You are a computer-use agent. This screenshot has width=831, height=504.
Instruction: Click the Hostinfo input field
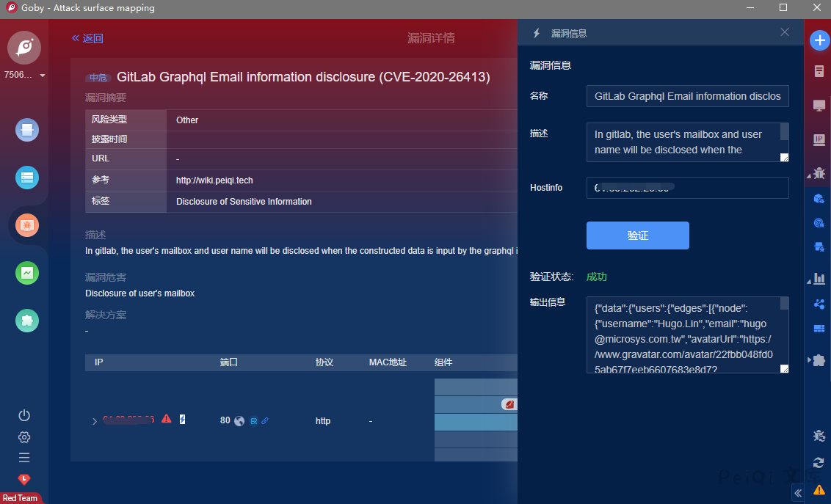pyautogui.click(x=687, y=188)
